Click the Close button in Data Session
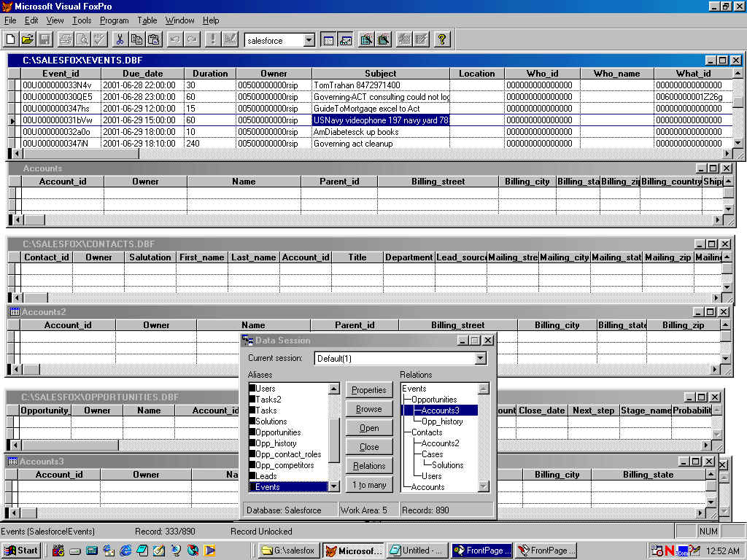This screenshot has width=747, height=560. pyautogui.click(x=368, y=447)
